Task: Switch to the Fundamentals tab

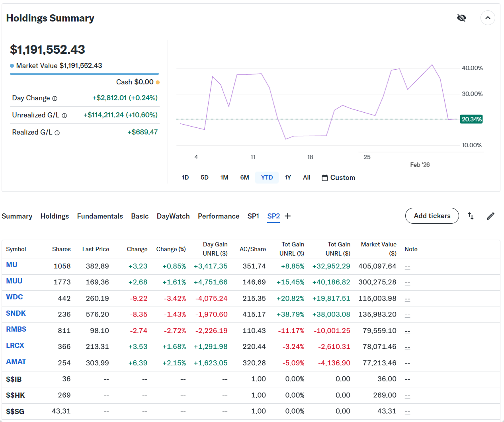Action: (x=100, y=216)
